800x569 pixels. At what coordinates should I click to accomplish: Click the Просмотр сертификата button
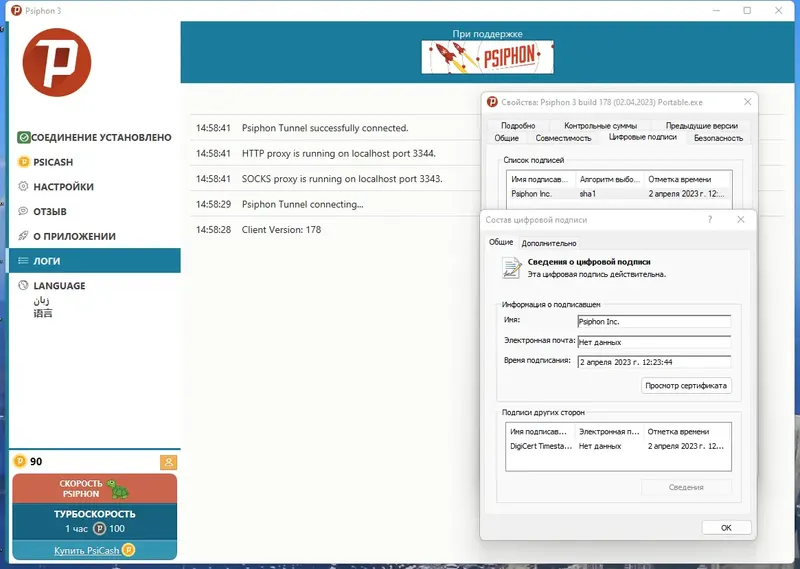[x=686, y=385]
